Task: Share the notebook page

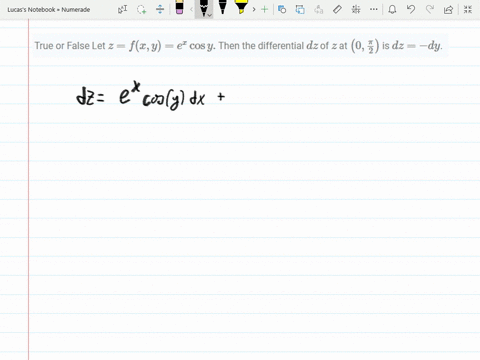Action: pyautogui.click(x=448, y=9)
